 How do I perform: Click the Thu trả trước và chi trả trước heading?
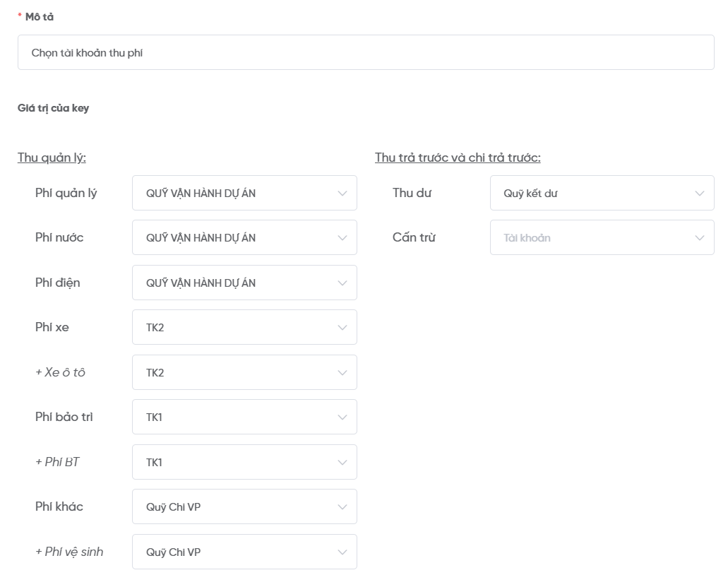pos(458,158)
